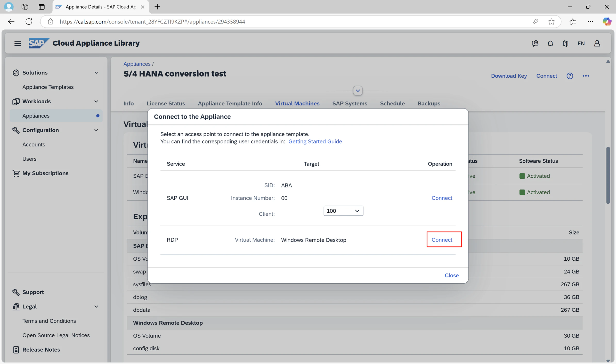The image size is (616, 364).
Task: Click the config disk row label
Action: point(146,348)
